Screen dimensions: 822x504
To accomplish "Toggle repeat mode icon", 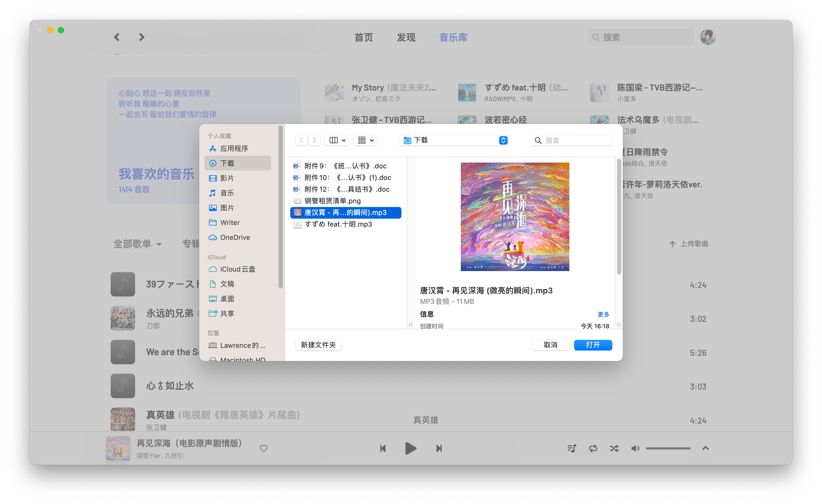I will point(593,448).
